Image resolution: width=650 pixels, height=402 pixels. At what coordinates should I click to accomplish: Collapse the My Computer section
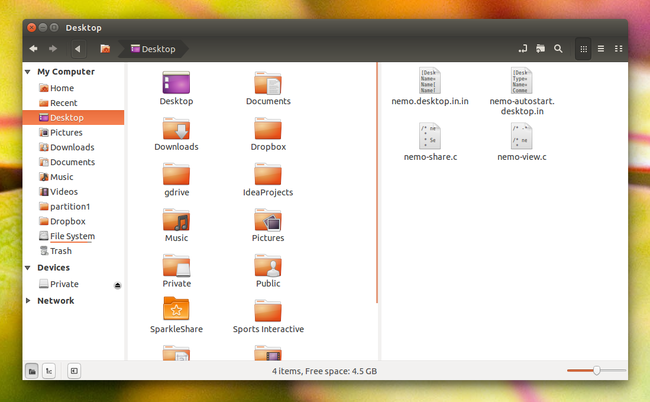(x=28, y=72)
